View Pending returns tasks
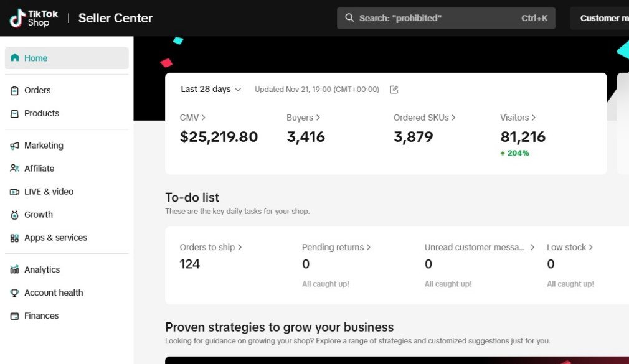Screen dimensions: 629x364 [336, 247]
